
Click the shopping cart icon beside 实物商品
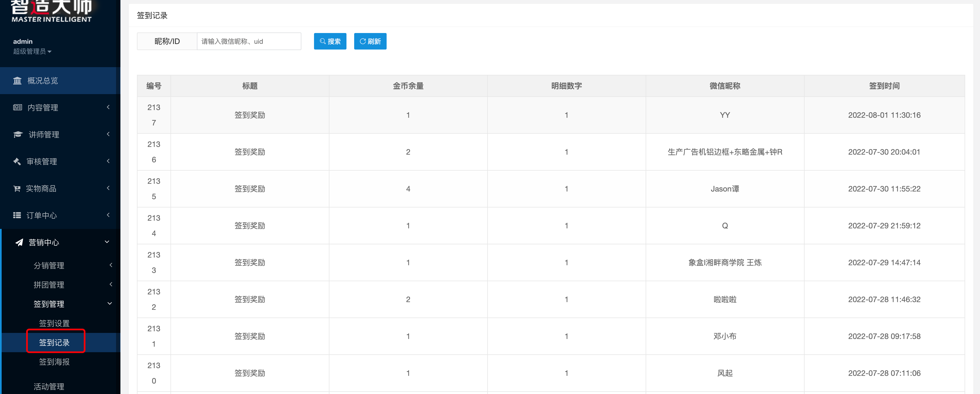(x=17, y=188)
